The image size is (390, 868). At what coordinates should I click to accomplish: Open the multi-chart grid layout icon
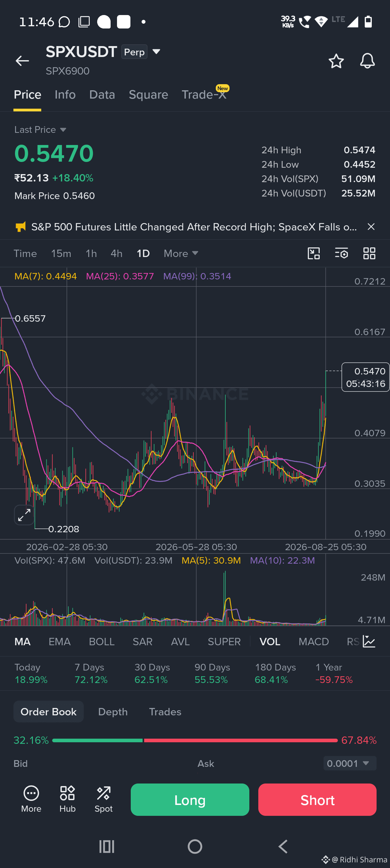(369, 253)
